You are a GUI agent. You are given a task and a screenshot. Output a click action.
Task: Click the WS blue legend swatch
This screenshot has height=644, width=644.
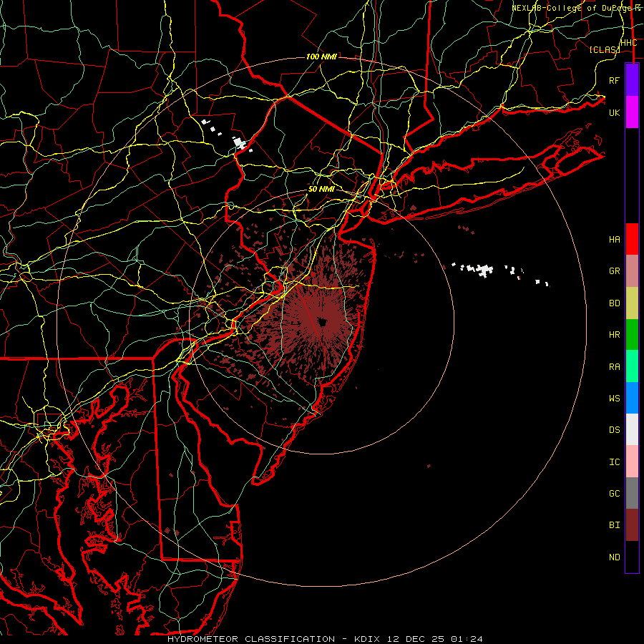coord(632,398)
